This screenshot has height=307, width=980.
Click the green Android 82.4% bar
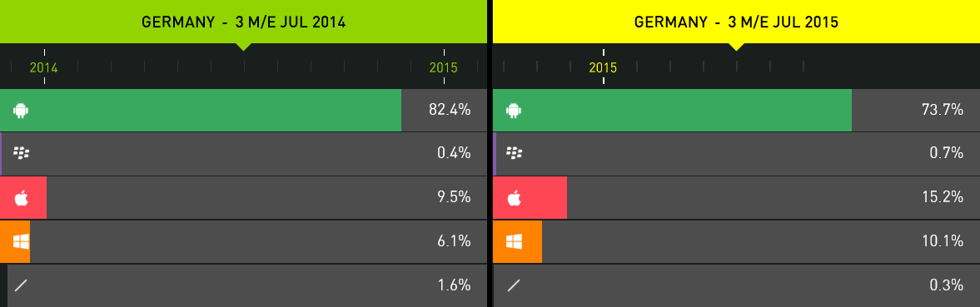coord(201,111)
